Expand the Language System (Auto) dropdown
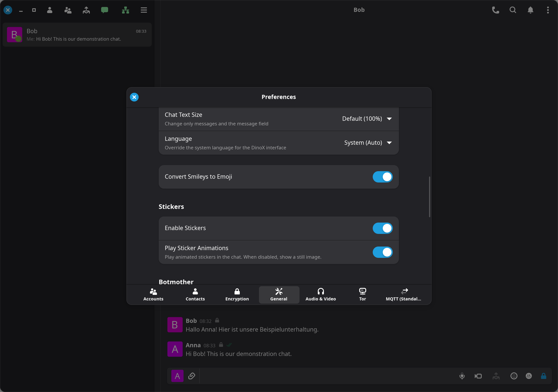 (x=368, y=143)
